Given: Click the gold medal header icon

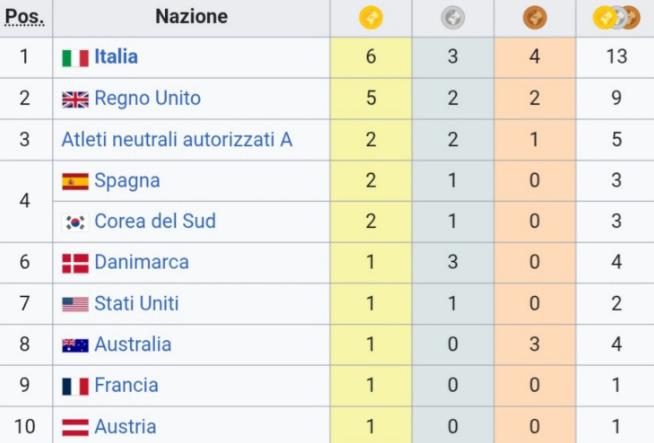Looking at the screenshot, I should tap(371, 17).
